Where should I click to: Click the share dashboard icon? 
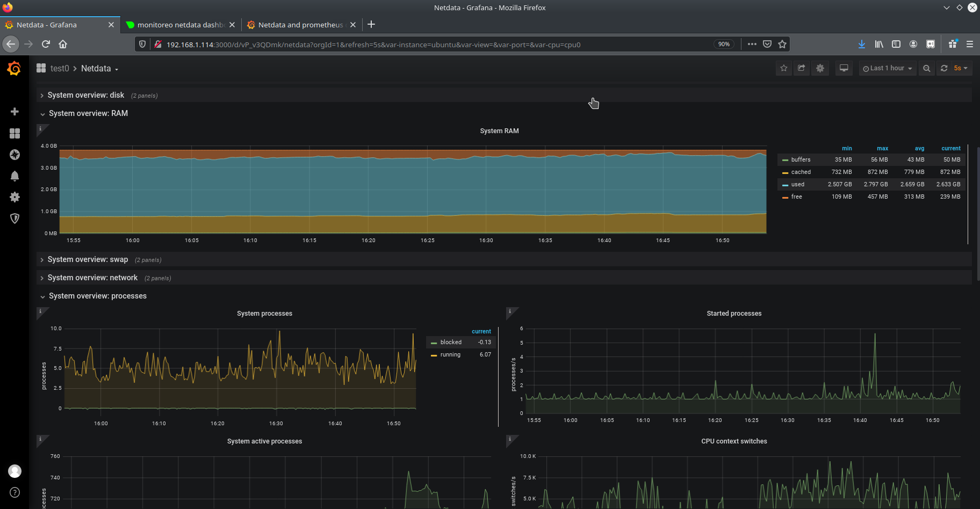pos(802,68)
